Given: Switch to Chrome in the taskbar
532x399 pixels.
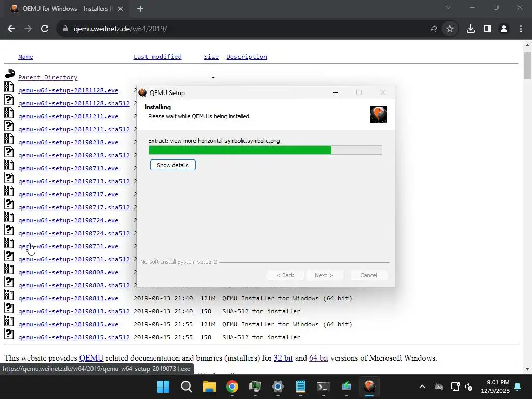Looking at the screenshot, I should [232, 387].
